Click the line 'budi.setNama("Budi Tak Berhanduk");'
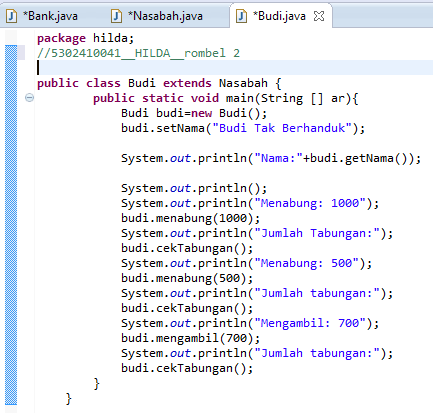The image size is (433, 413). [x=243, y=128]
